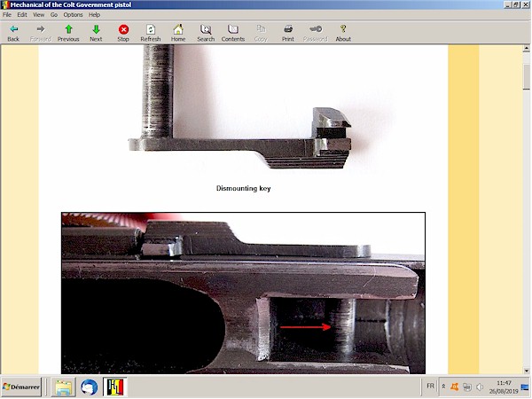Screen dimensions: 532x399
Task: Click the grayed Forward arrow
Action: coord(41,33)
